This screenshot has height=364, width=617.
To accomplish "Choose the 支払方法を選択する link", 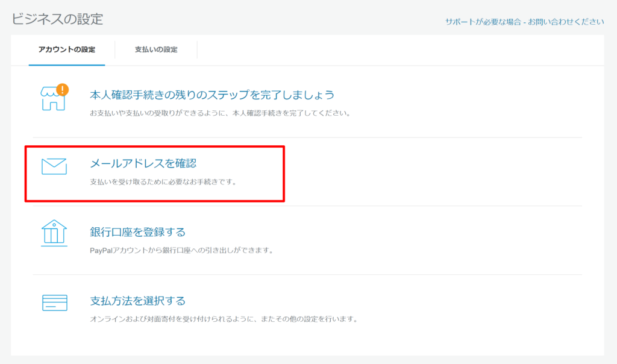I will [137, 301].
